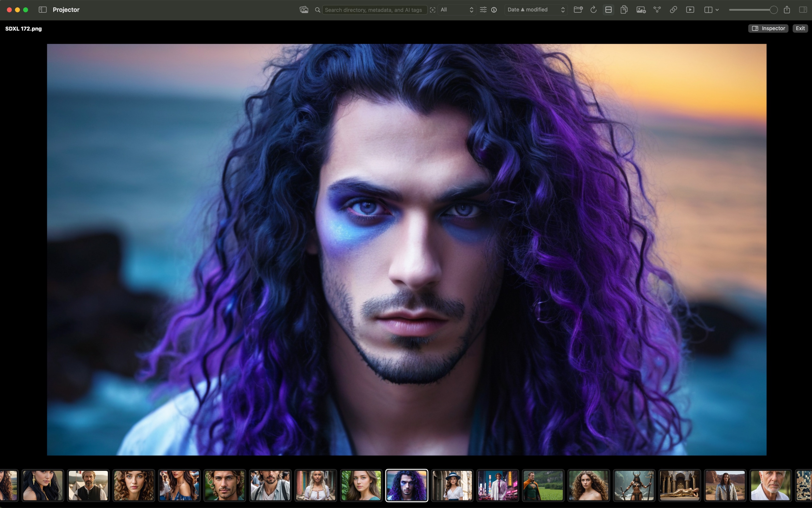Toggle the right sidebar panel
This screenshot has height=508, width=812.
point(803,10)
